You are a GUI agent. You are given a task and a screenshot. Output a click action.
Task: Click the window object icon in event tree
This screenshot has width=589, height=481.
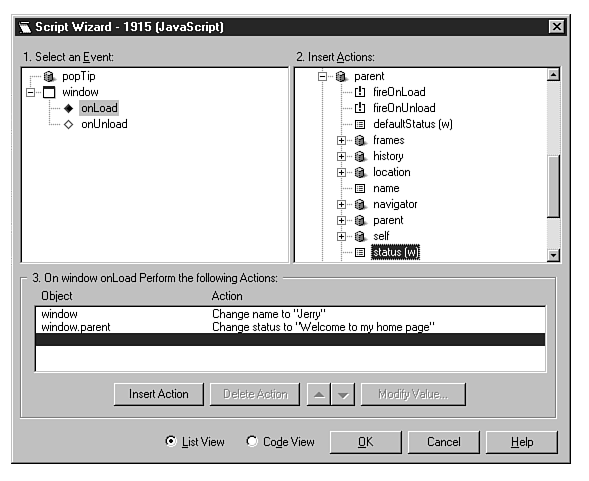tap(49, 92)
